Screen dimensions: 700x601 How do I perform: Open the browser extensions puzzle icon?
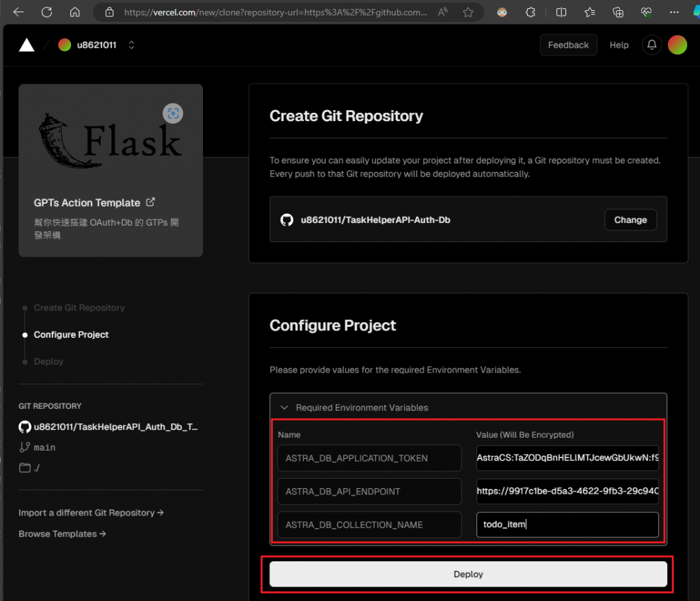(x=530, y=12)
